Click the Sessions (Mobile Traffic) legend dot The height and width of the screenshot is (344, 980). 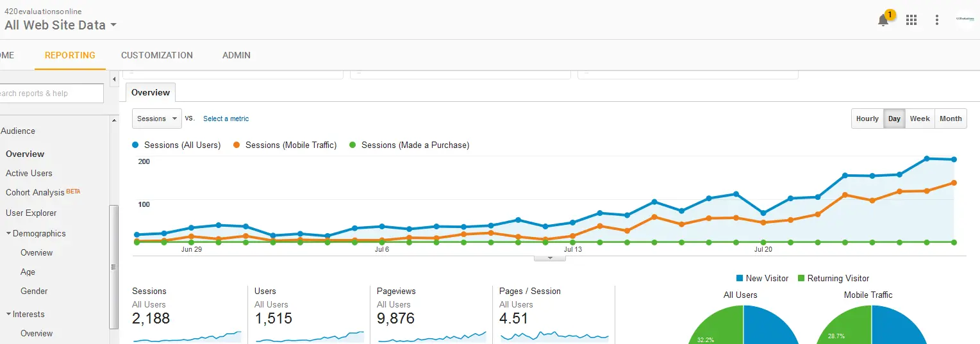[237, 145]
